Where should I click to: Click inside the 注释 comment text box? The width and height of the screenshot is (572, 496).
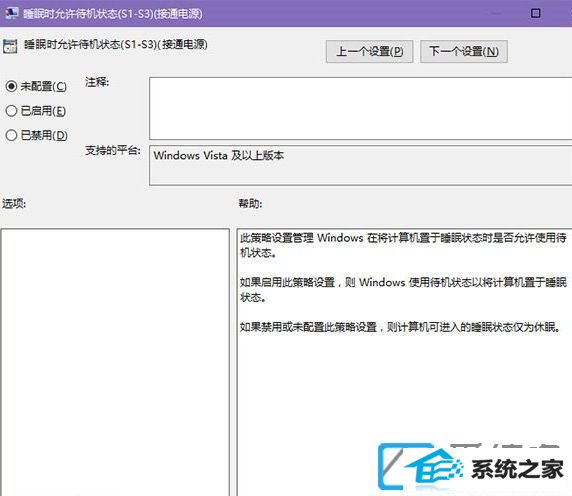[360, 108]
